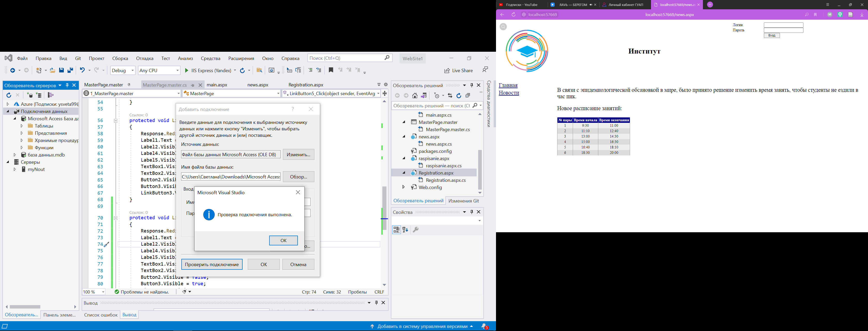Open the Any CPU platform dropdown
This screenshot has width=868, height=331.
[x=159, y=71]
